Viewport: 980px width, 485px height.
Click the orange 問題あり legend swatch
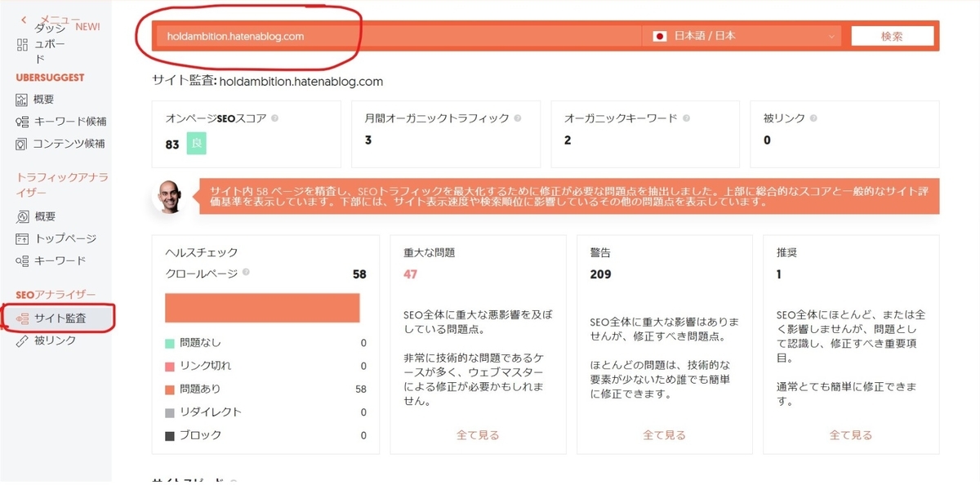pos(170,389)
